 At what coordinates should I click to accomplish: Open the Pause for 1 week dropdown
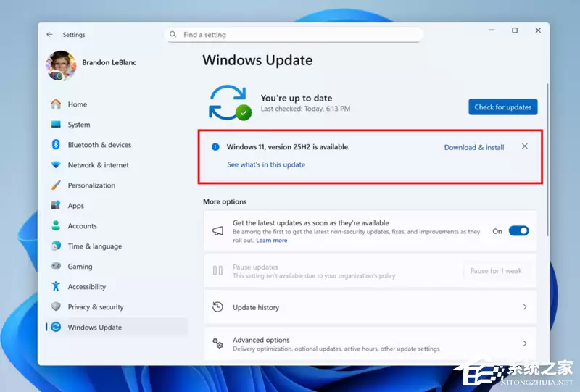[x=495, y=271]
